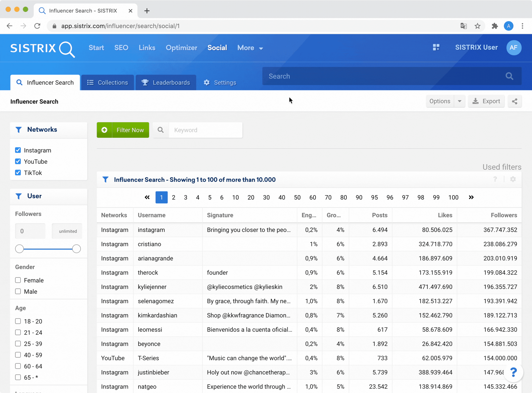The image size is (532, 393).
Task: Click the Export icon to download results
Action: pos(487,101)
